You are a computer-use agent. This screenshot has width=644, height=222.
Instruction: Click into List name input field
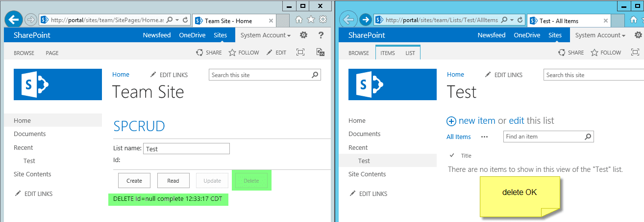[186, 149]
